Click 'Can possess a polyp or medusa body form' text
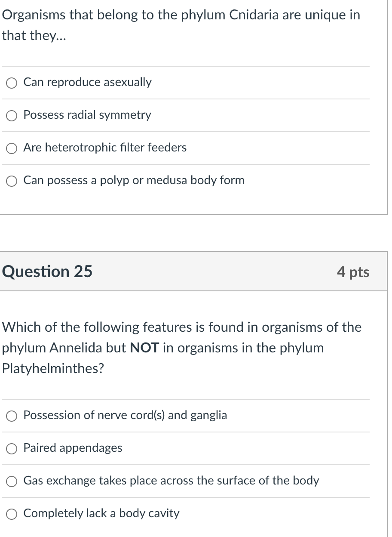 [134, 180]
